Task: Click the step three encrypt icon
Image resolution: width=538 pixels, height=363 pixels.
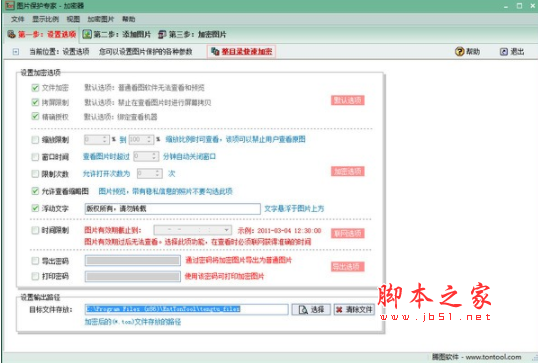Action: tap(162, 34)
